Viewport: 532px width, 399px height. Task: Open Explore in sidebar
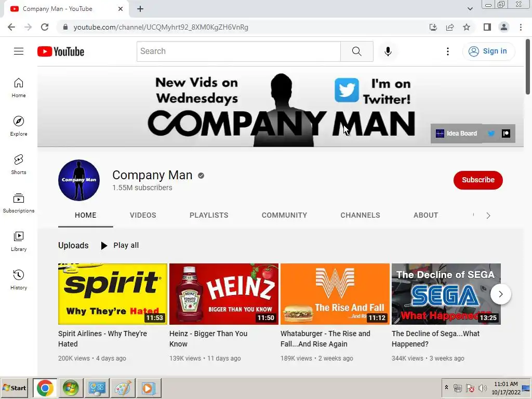pos(19,126)
